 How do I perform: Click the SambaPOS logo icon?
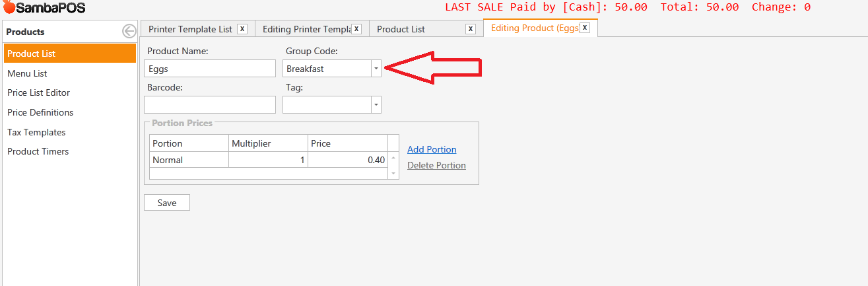tap(9, 8)
